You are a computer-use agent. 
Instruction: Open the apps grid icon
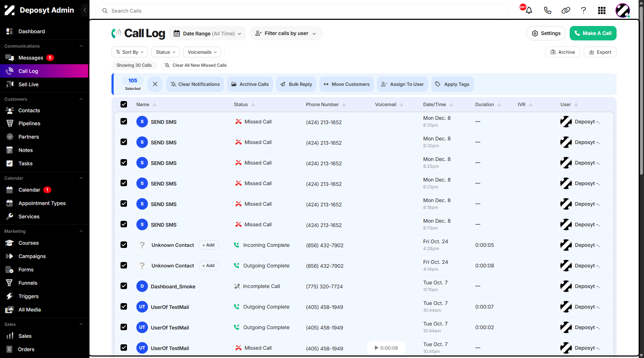click(x=602, y=10)
